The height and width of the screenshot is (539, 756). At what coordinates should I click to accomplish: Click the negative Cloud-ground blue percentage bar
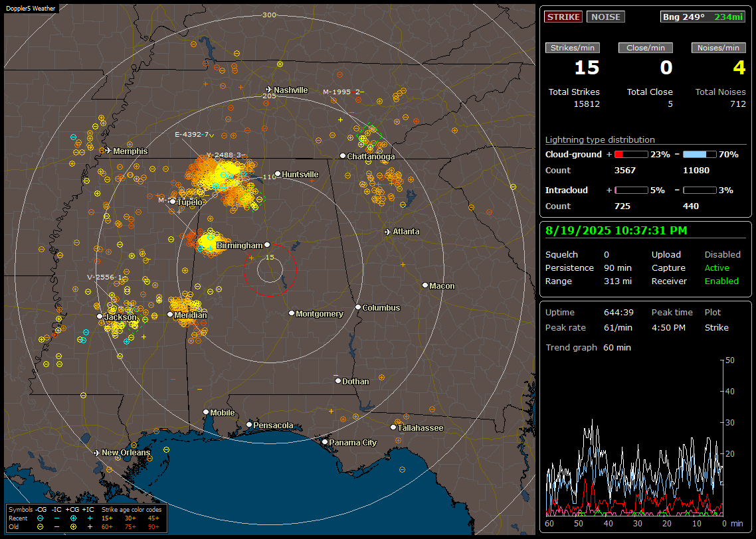699,155
